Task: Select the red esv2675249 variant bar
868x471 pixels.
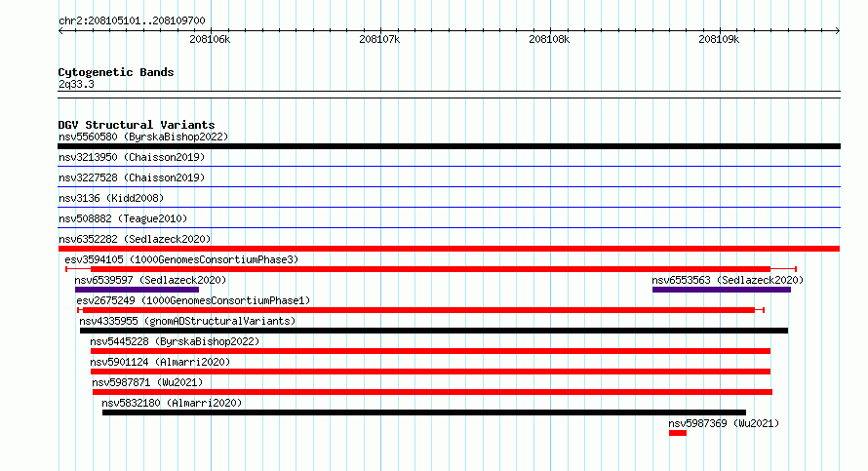Action: coord(418,310)
